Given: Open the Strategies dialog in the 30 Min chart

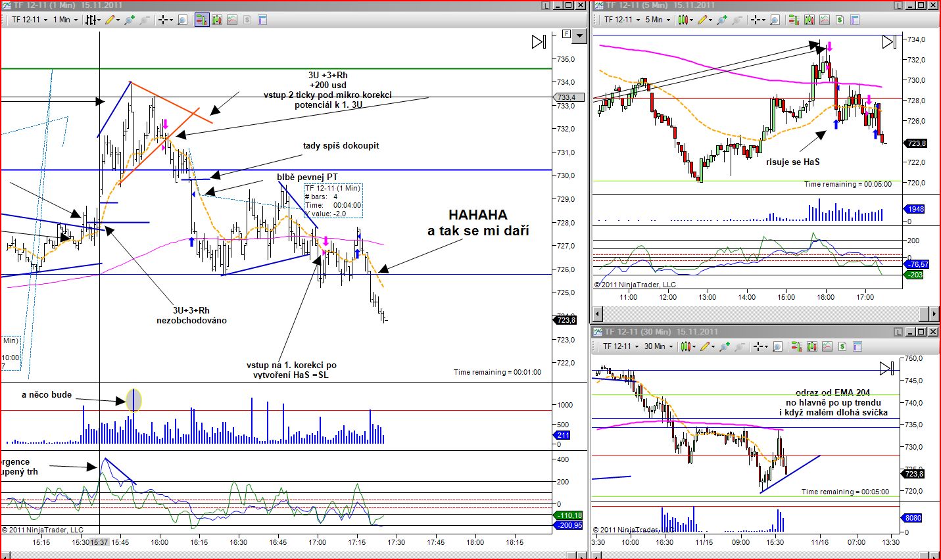Looking at the screenshot, I should [x=843, y=346].
